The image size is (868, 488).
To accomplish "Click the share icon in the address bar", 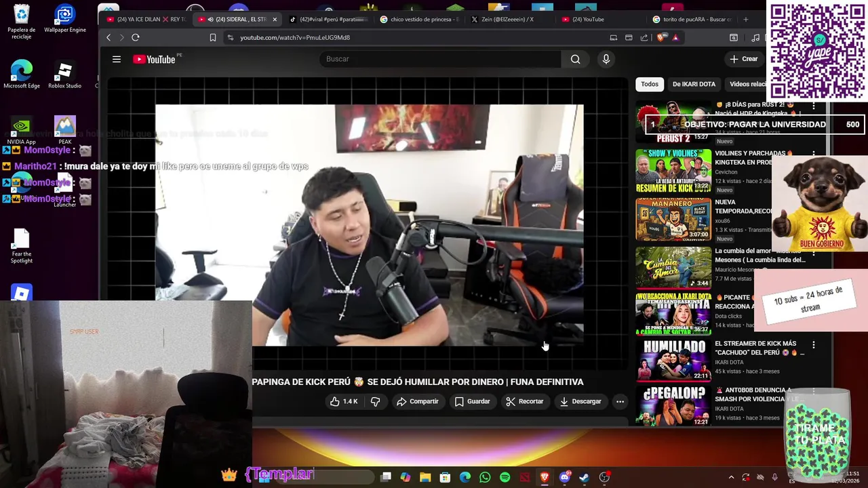I will tap(644, 37).
